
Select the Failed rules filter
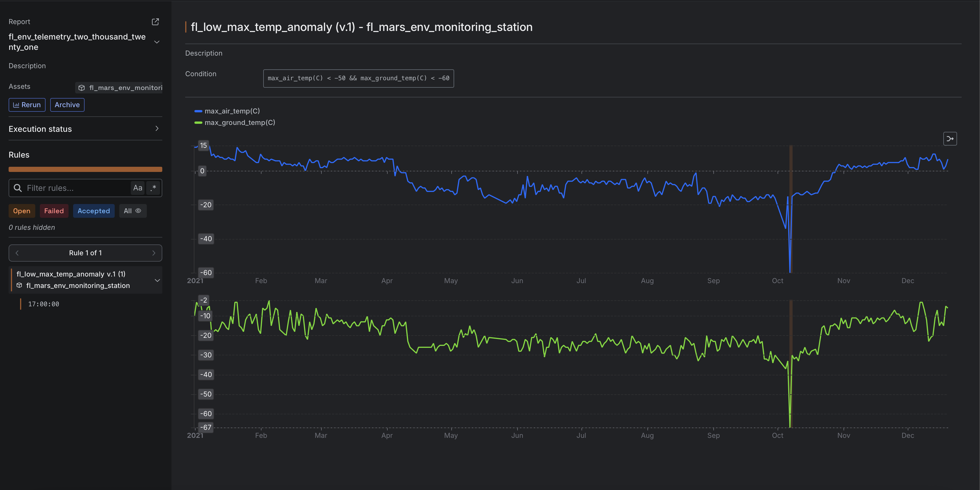(x=54, y=211)
